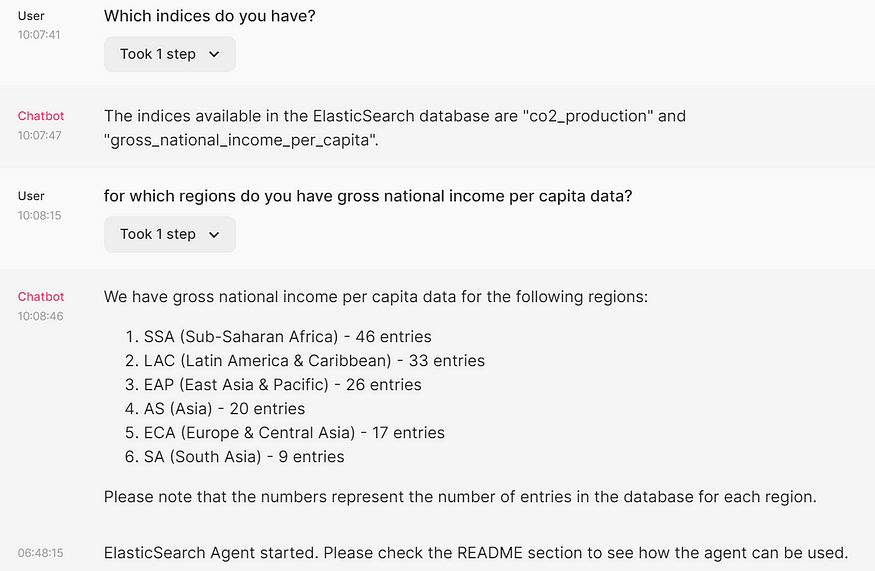Click the LAC (Latin America & Caribbean) entry
The image size is (875, 571).
pos(314,361)
